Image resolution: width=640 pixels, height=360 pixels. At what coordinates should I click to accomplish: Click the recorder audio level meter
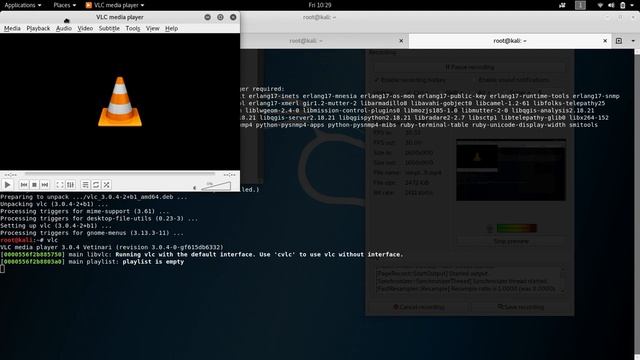[516, 228]
